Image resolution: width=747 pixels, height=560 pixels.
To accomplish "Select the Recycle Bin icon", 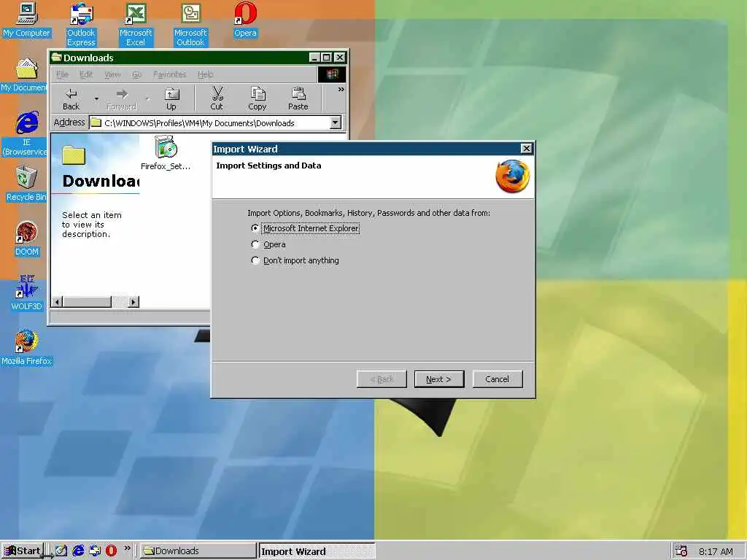I will (26, 184).
